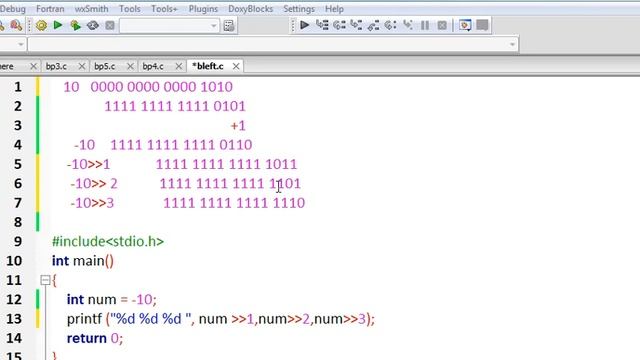Click the Next line debug icon
The image size is (640, 360).
point(339,25)
